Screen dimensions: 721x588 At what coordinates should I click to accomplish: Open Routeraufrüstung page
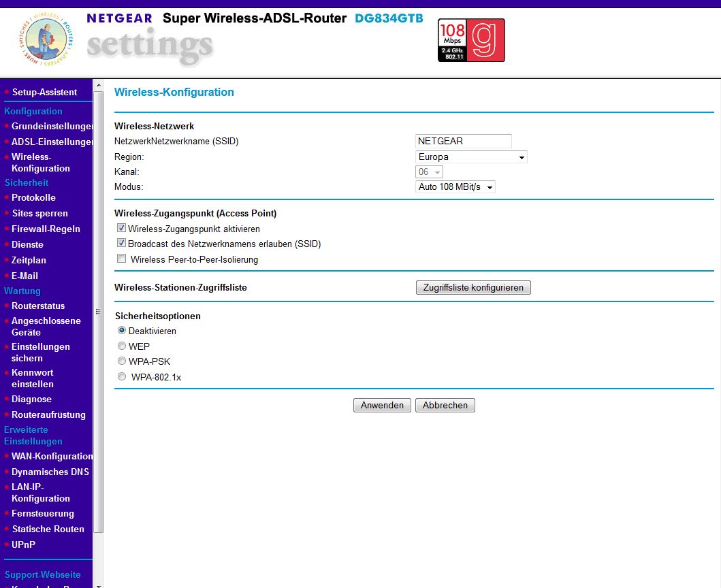coord(48,414)
